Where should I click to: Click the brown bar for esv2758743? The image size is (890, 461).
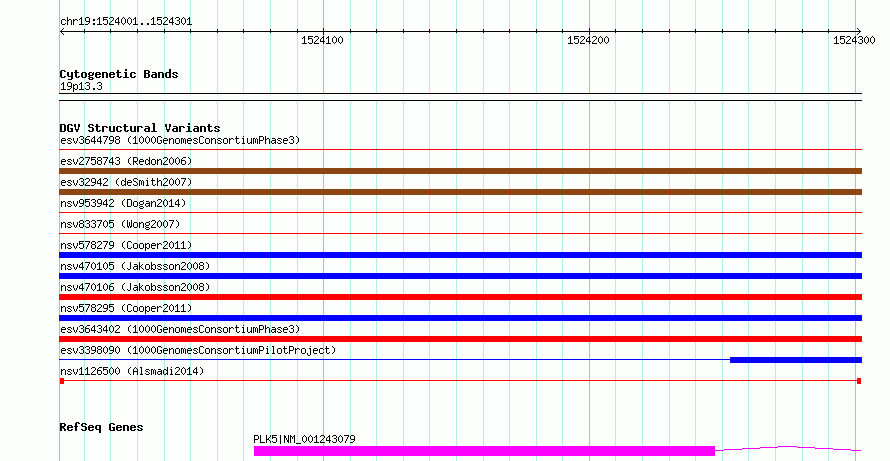460,171
